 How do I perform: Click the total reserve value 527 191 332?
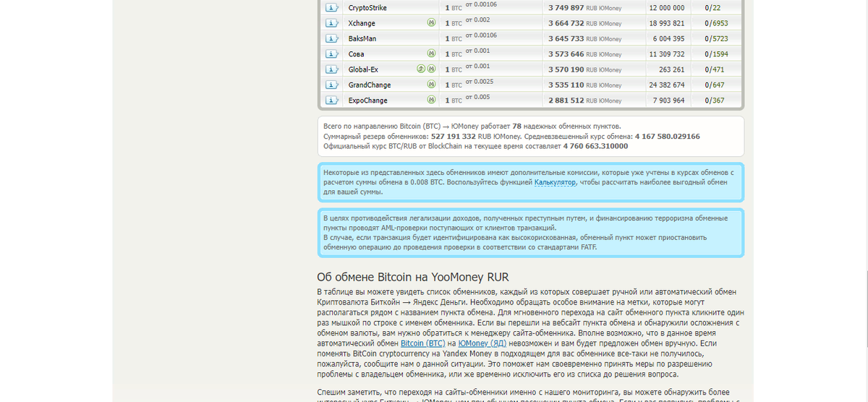click(x=453, y=136)
